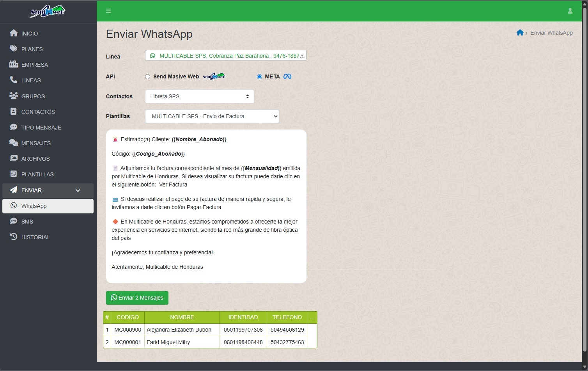The image size is (588, 371).
Task: Click the PLANTILLAS WhatsApp square icon
Action: coord(14,174)
